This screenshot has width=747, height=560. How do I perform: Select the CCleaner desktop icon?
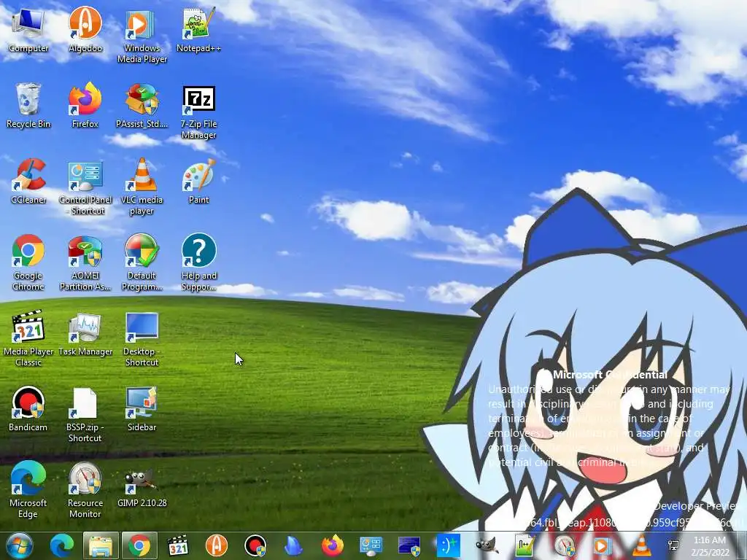coord(28,181)
